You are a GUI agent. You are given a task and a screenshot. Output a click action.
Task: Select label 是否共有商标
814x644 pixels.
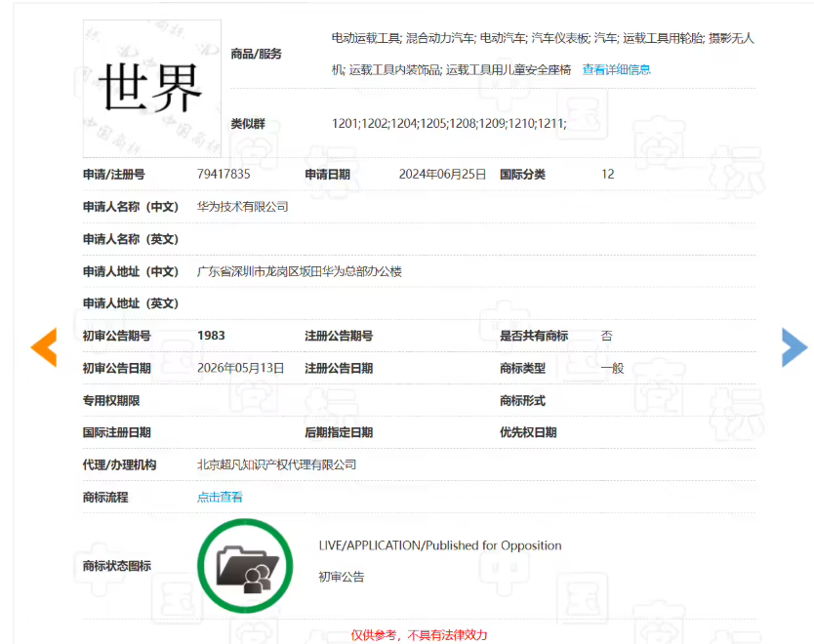click(534, 336)
